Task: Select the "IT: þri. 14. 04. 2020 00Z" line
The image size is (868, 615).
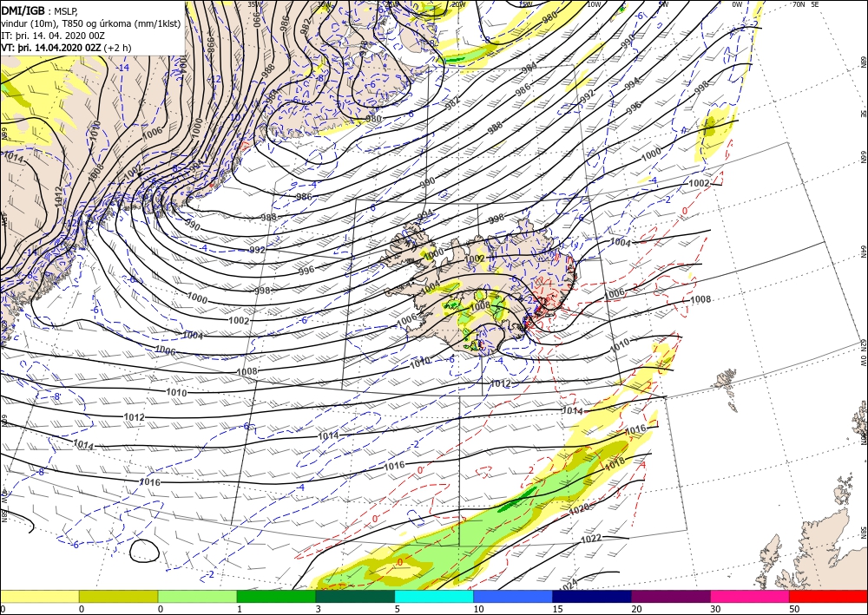Action: pyautogui.click(x=53, y=36)
